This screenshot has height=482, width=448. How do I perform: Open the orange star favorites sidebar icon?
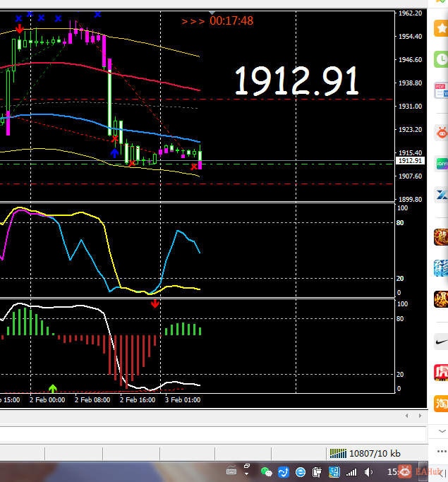point(441,28)
